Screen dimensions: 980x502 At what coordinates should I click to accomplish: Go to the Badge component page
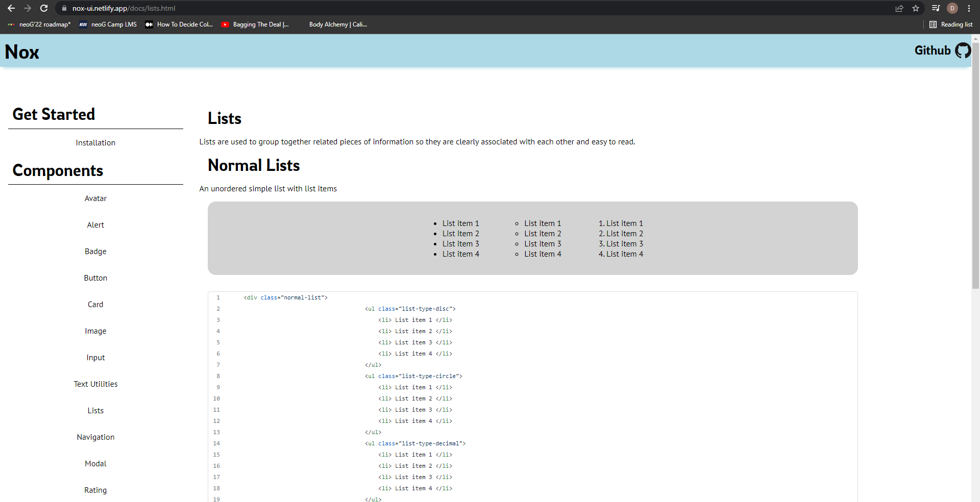(x=95, y=252)
